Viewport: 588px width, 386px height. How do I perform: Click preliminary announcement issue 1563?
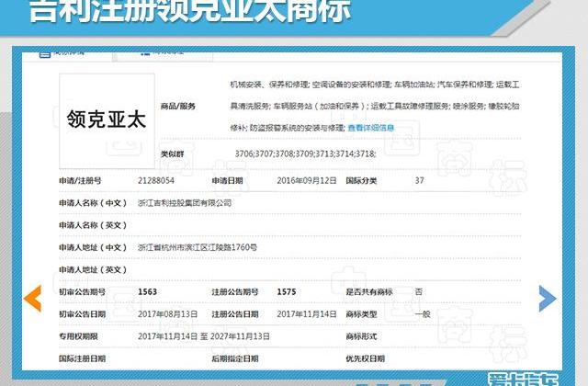(x=147, y=292)
